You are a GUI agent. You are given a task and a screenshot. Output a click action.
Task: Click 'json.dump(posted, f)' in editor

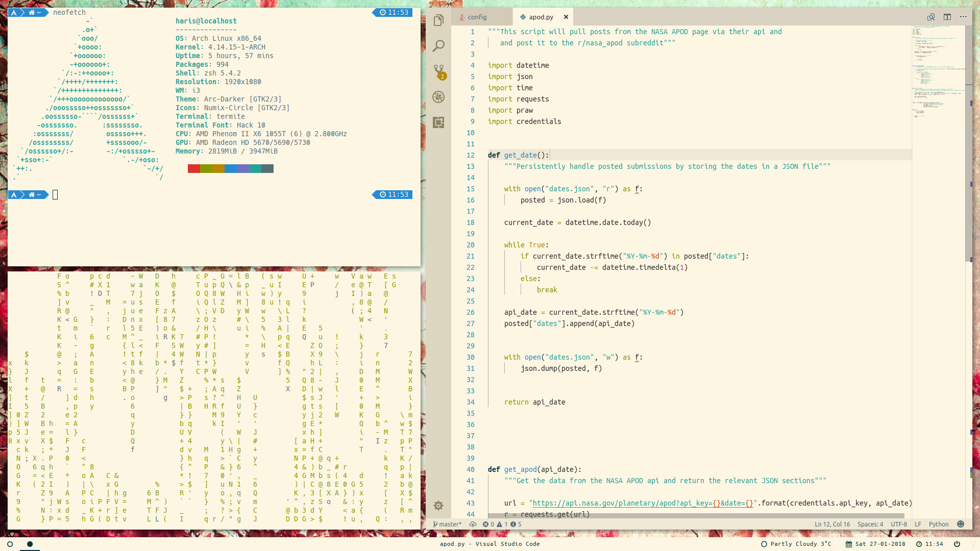tap(561, 368)
